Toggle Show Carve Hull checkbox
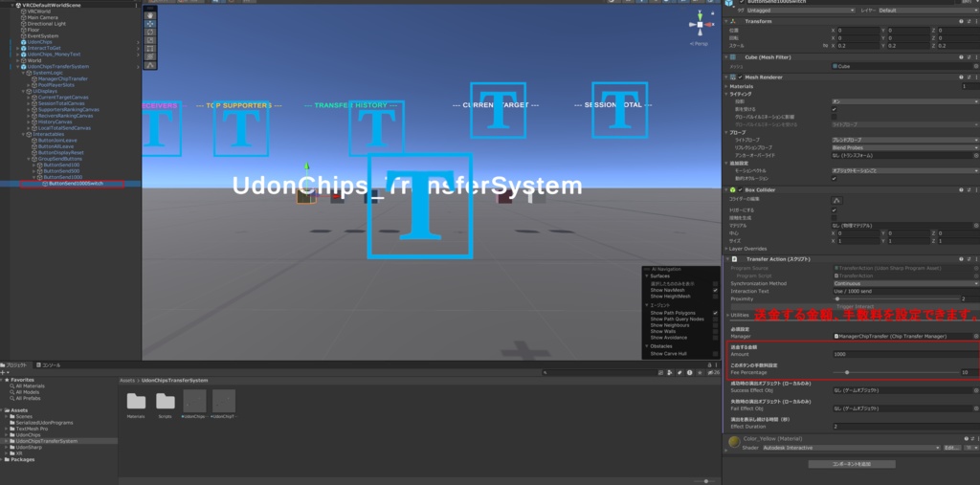 click(715, 354)
